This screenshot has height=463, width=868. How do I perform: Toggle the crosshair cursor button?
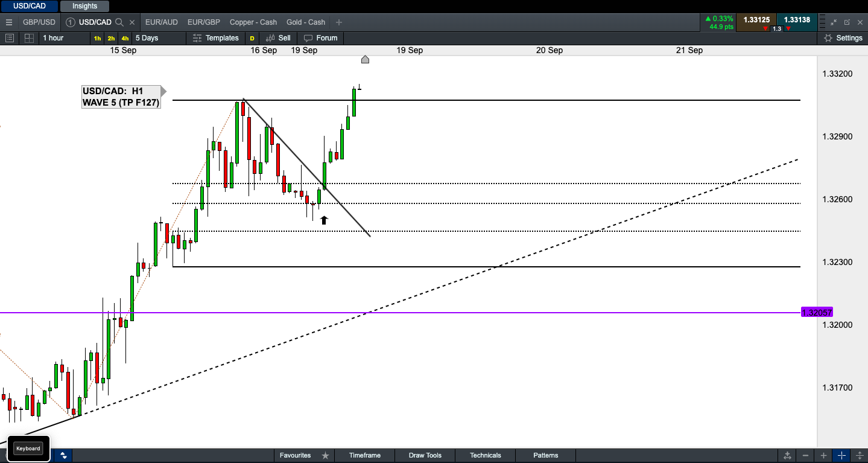(x=842, y=455)
